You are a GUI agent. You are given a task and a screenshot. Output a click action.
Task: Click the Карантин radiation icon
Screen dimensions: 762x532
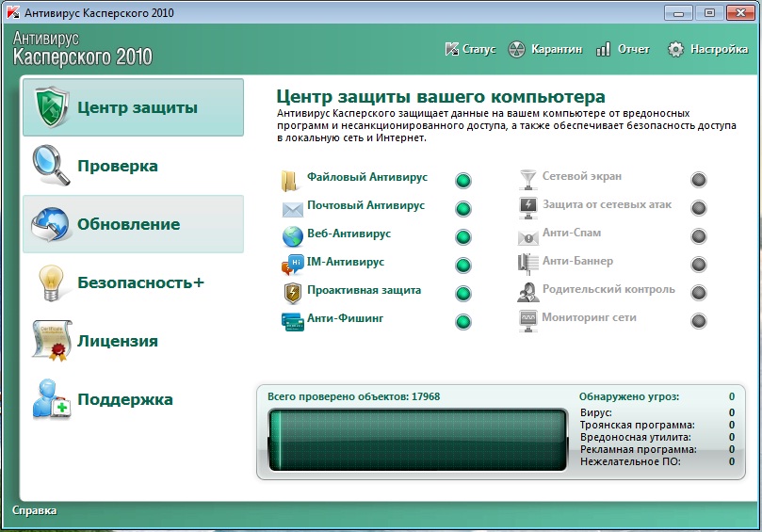(x=516, y=49)
